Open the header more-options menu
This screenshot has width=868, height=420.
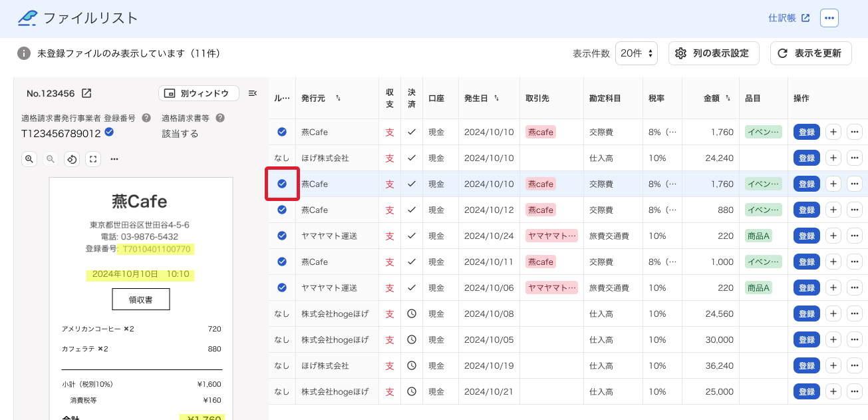pos(829,18)
